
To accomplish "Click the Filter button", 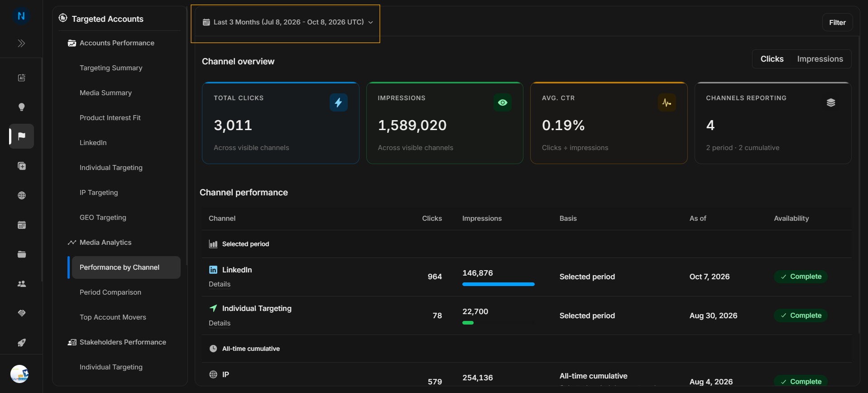I will tap(837, 23).
